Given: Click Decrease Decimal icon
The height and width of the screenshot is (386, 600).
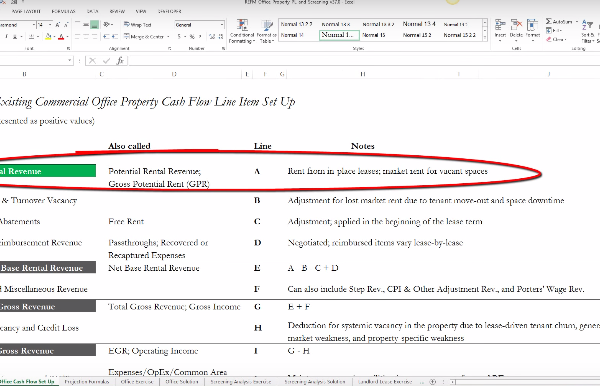Looking at the screenshot, I should (221, 37).
